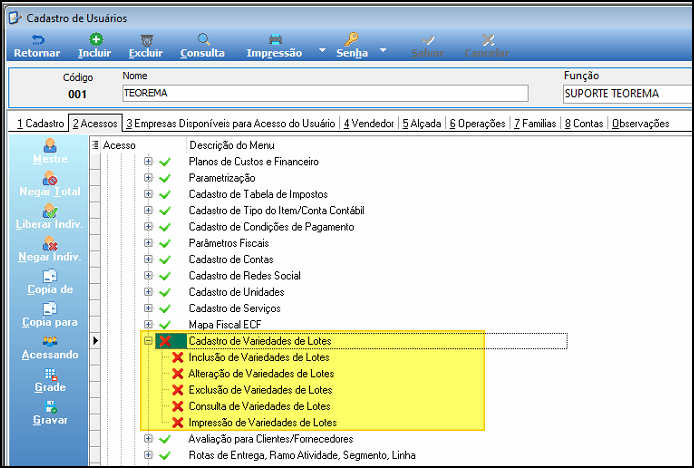Select Cadastro de Condições de Pagamento row text
Screen dimensions: 694x468
pyautogui.click(x=271, y=227)
